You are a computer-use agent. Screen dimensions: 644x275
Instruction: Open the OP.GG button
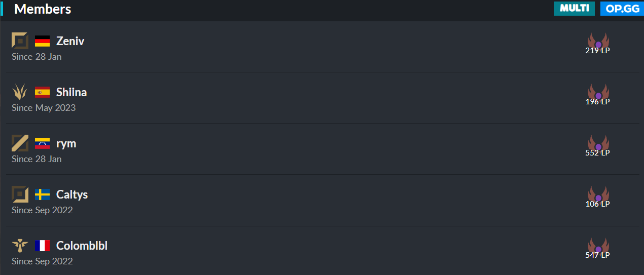click(x=622, y=8)
